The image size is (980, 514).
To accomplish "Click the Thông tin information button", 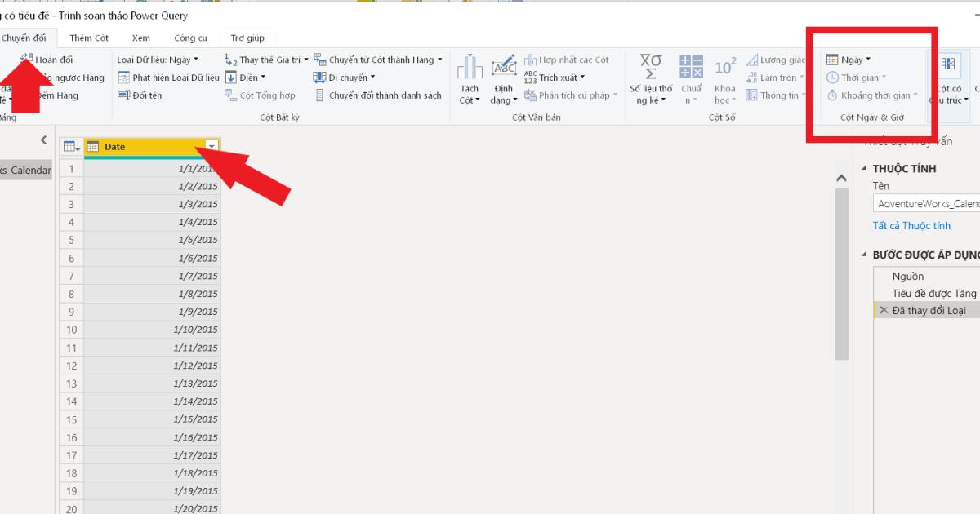I will coord(777,95).
